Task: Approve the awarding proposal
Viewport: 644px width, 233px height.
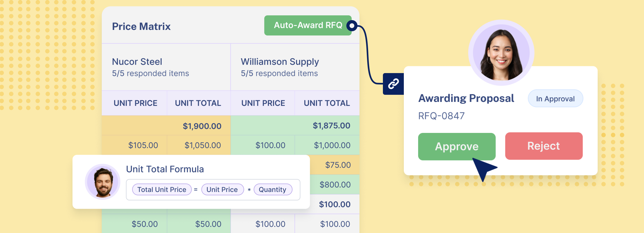Action: [x=457, y=146]
